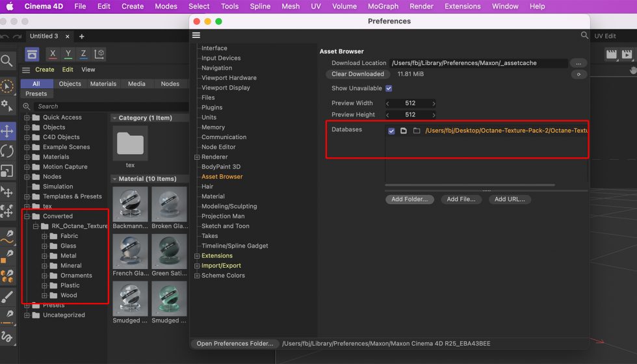Click the Add File... button
This screenshot has height=364, width=637.
pos(461,199)
